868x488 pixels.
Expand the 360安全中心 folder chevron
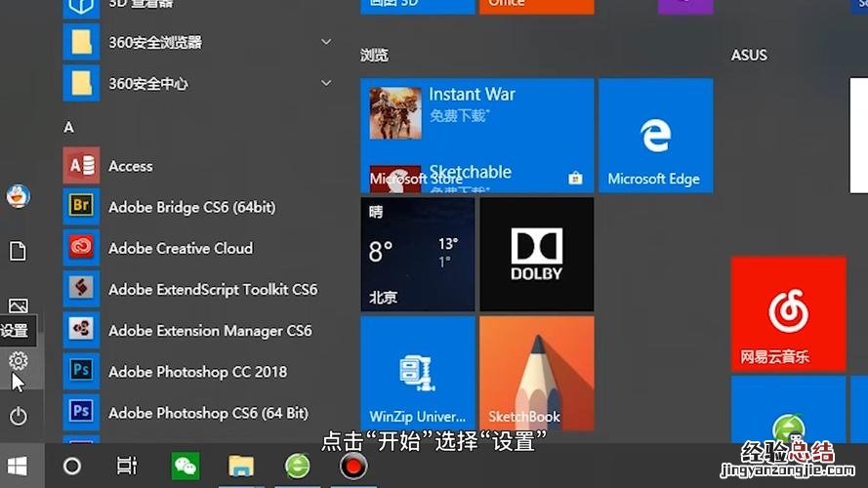click(x=326, y=84)
